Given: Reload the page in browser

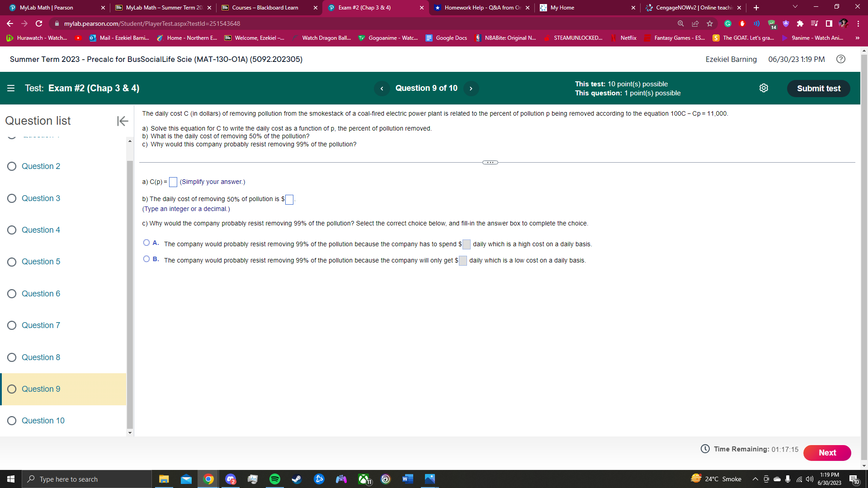Looking at the screenshot, I should (x=39, y=23).
